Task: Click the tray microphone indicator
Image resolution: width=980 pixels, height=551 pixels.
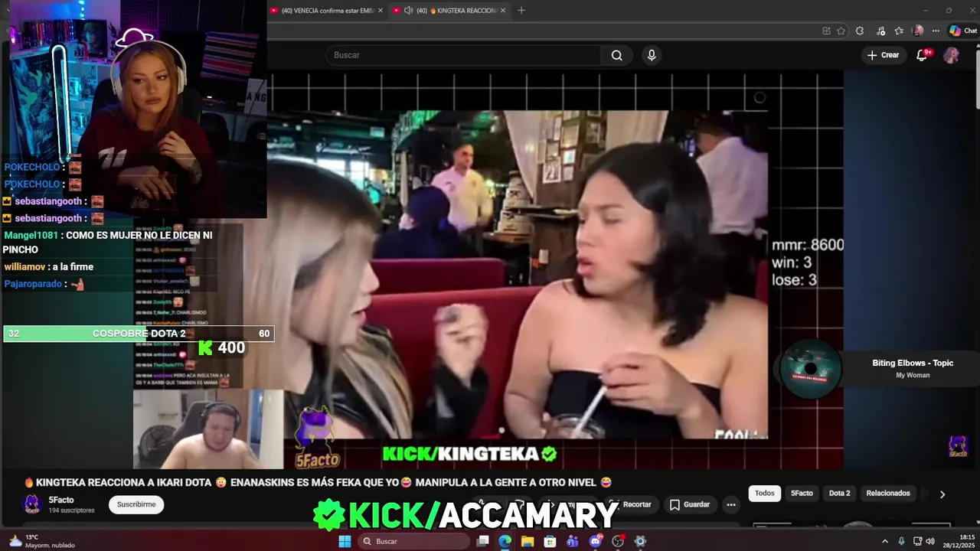Action: [x=901, y=541]
